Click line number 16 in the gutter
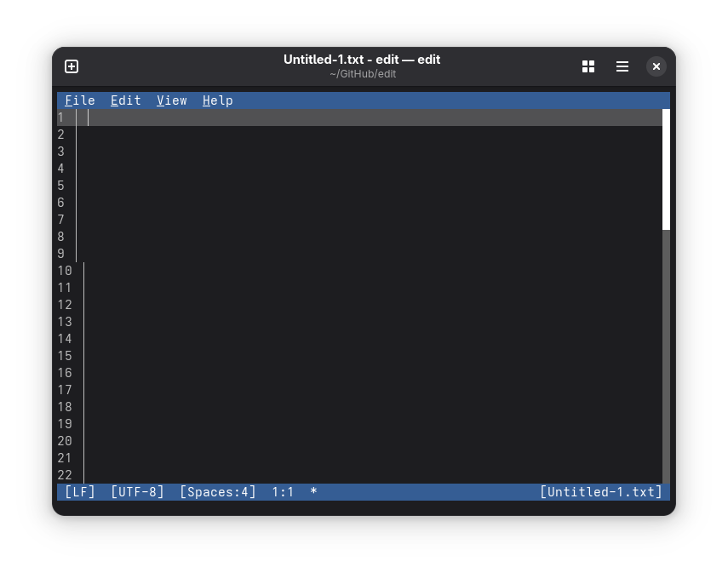 [x=65, y=373]
